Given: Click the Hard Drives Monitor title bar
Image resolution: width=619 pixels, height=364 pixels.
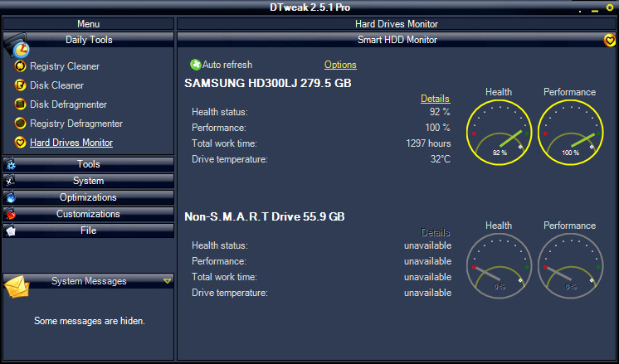Looking at the screenshot, I should point(397,24).
